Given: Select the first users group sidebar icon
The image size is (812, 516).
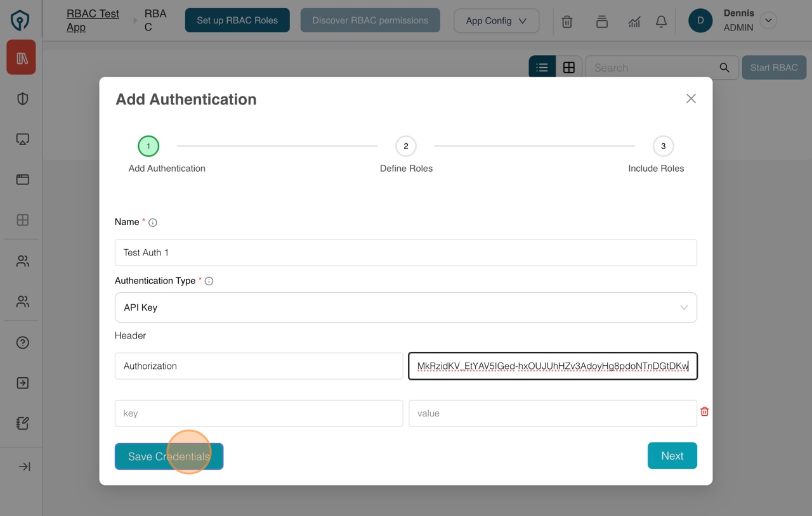Looking at the screenshot, I should pos(21,261).
